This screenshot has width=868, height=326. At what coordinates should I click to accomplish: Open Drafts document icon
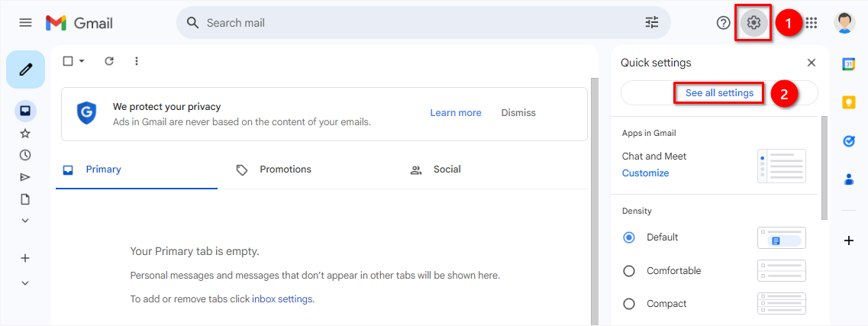tap(25, 199)
